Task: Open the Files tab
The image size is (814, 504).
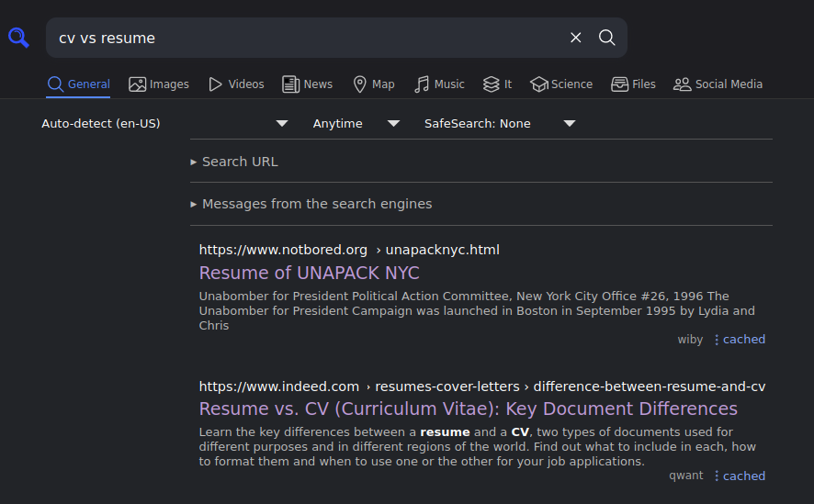Action: click(x=633, y=84)
